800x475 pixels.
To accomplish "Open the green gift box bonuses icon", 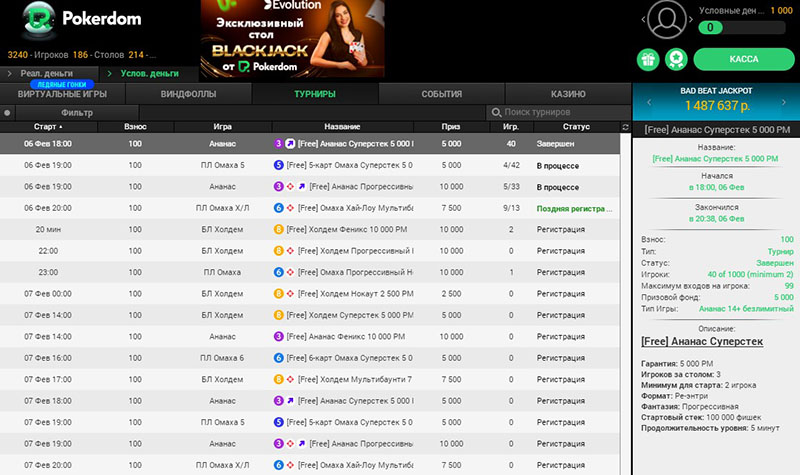I will coord(648,59).
